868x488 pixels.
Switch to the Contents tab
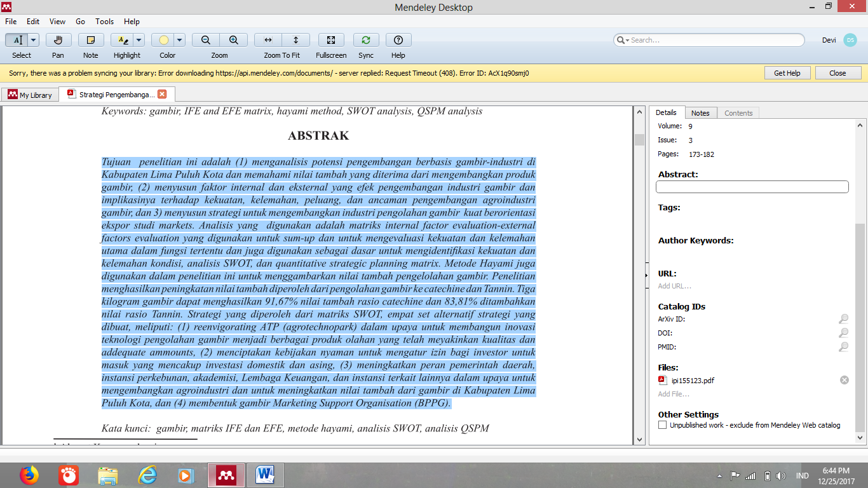738,113
